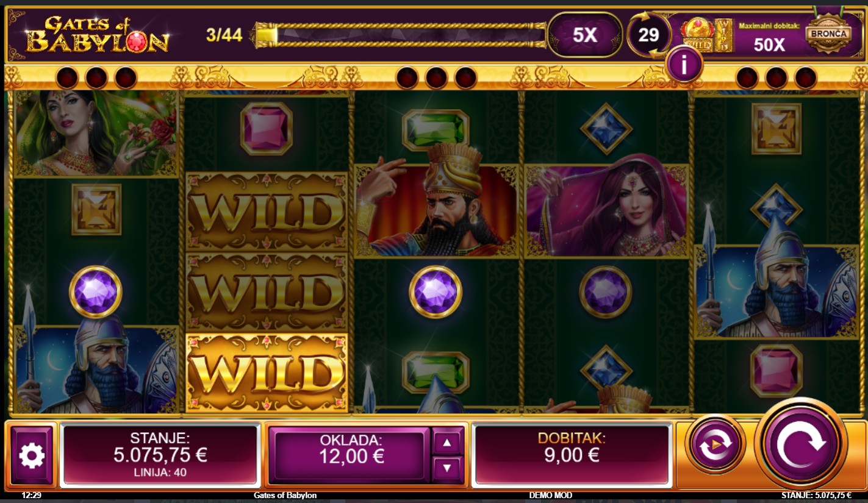This screenshot has width=868, height=503.
Task: Click the 5X multiplier indicator
Action: (584, 35)
